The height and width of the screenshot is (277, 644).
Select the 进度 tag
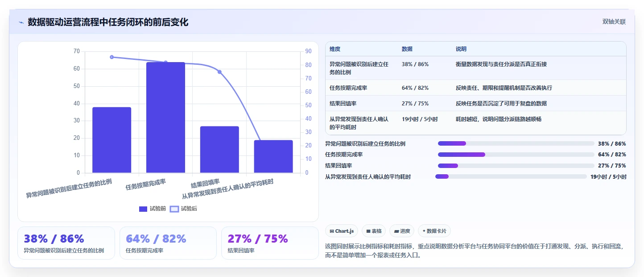coord(402,231)
